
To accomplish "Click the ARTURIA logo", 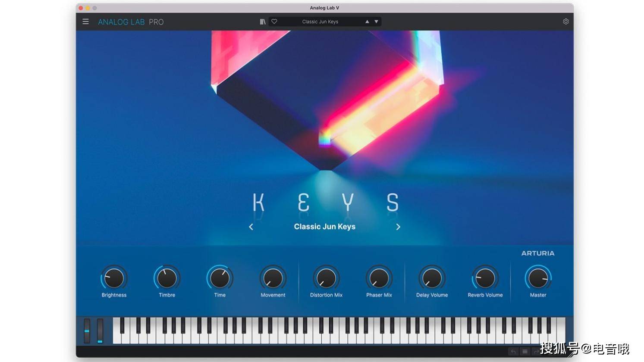I will coord(538,253).
